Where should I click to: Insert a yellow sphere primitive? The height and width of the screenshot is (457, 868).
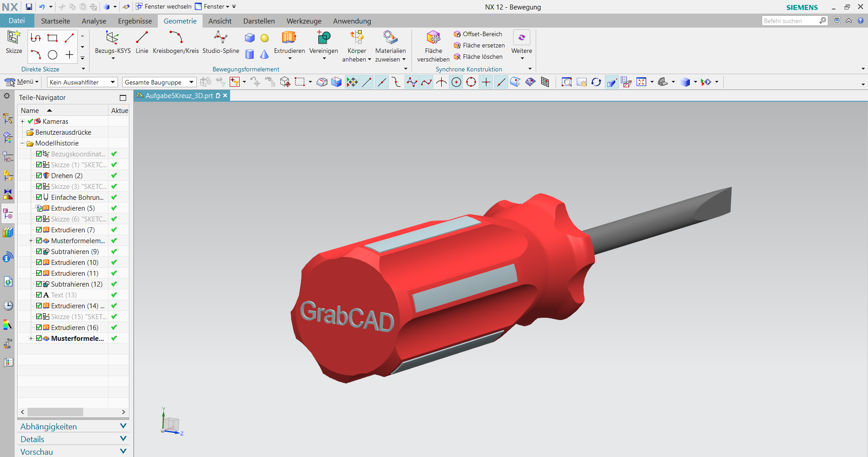pos(264,38)
